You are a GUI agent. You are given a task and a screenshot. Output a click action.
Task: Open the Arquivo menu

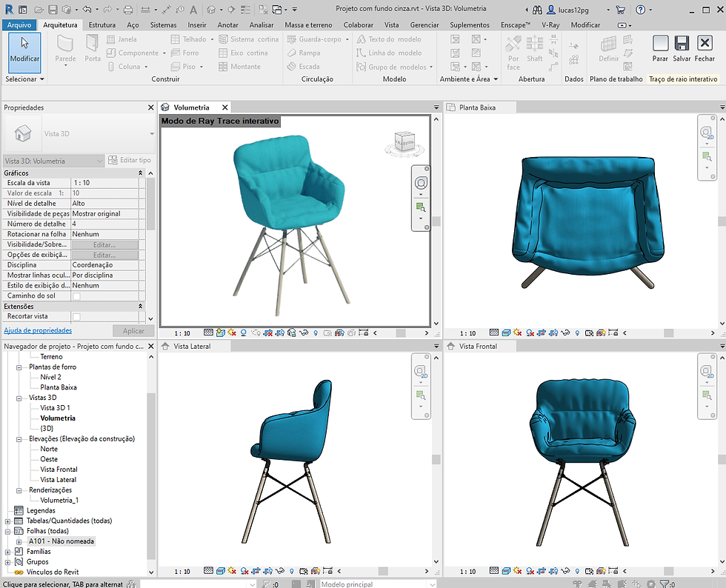19,25
